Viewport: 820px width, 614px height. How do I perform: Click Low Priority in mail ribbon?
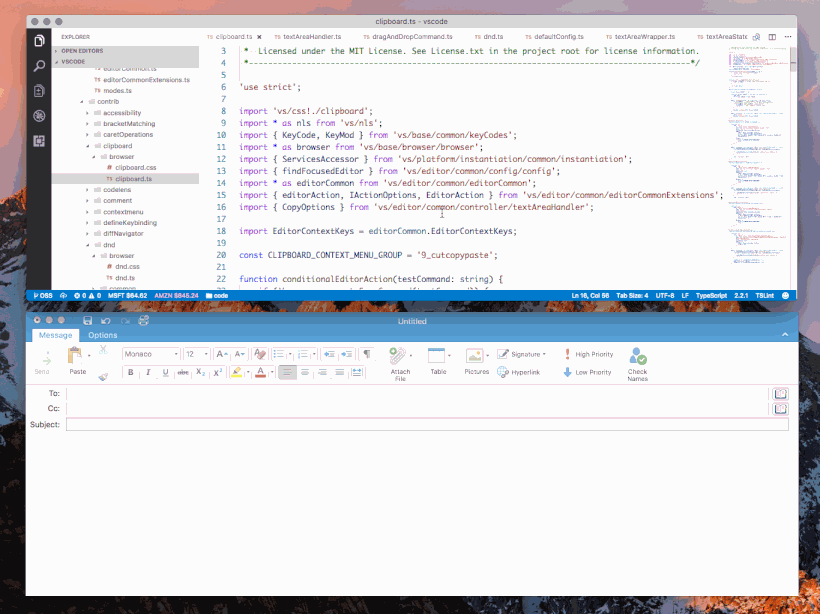587,372
